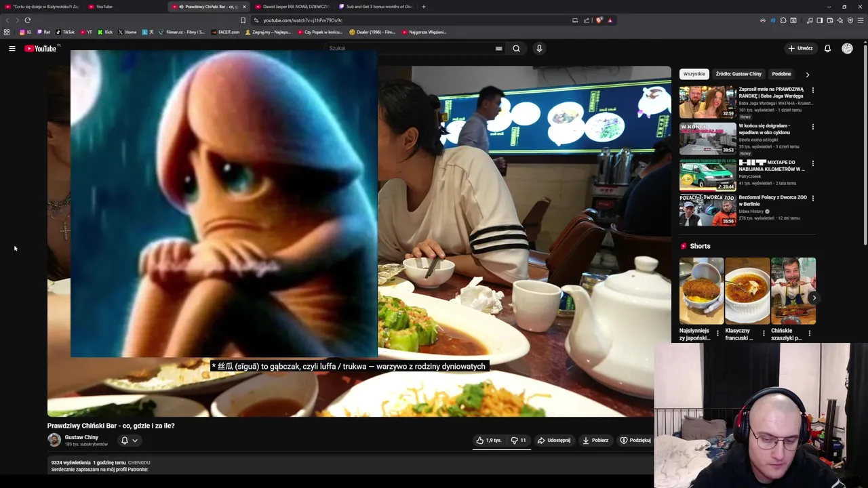Open options for Najsłynniejszy japoński short
868x488 pixels.
(x=717, y=333)
